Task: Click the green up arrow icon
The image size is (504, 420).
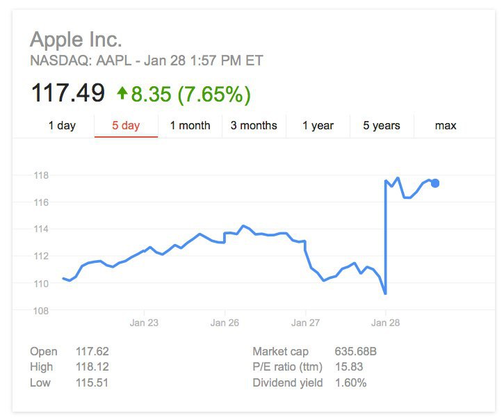Action: point(122,92)
